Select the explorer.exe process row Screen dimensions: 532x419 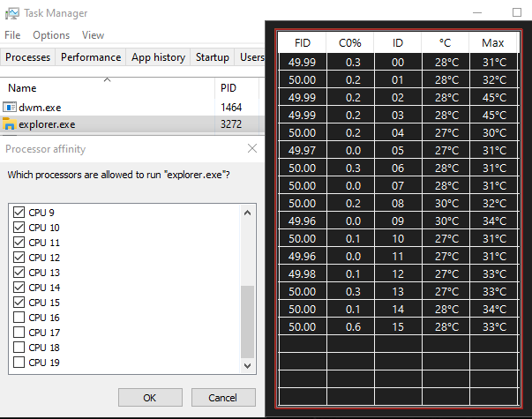132,124
